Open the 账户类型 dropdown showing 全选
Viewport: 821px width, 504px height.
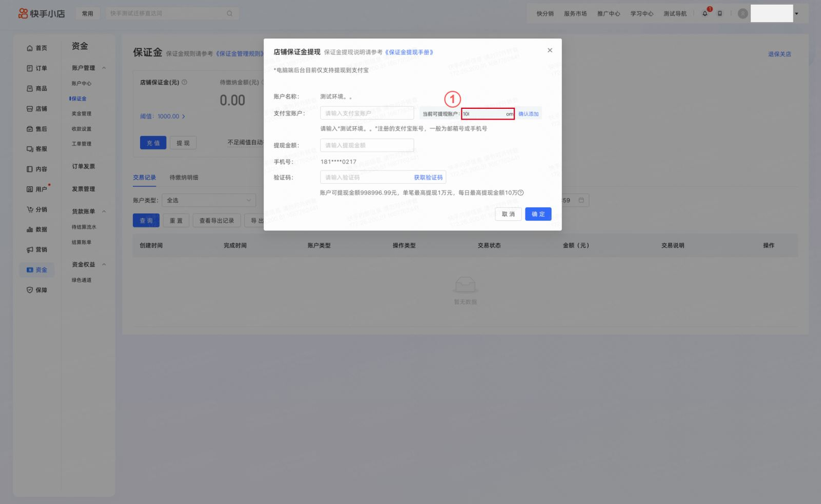click(209, 200)
